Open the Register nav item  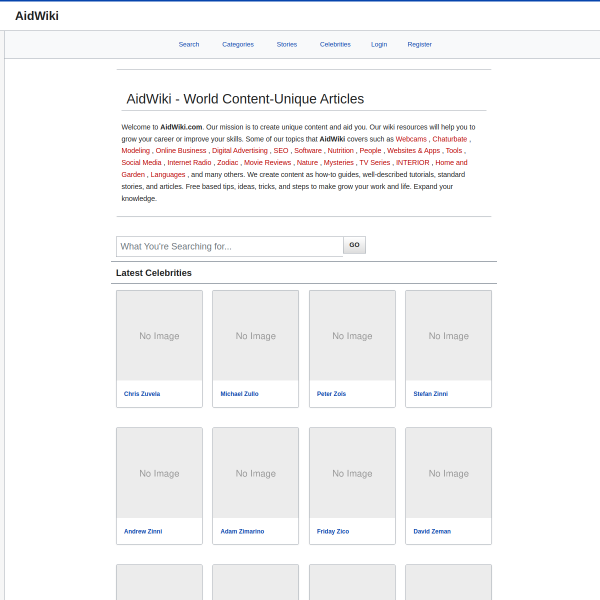pyautogui.click(x=419, y=44)
